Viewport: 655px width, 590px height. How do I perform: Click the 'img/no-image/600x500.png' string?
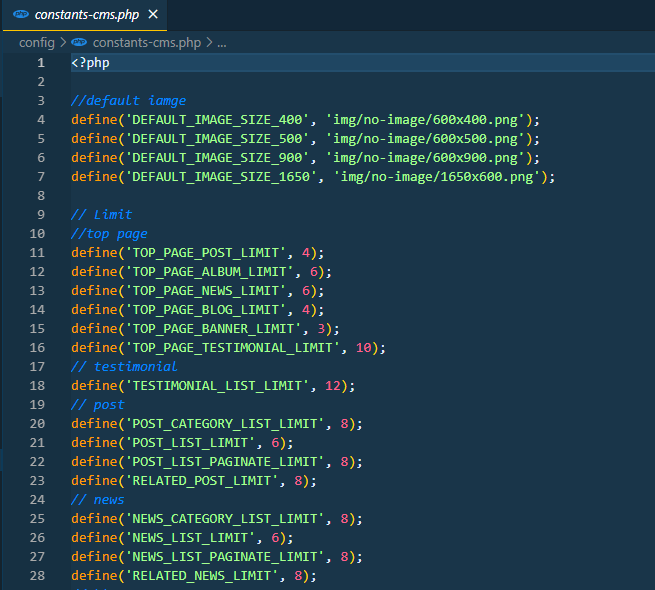[425, 139]
